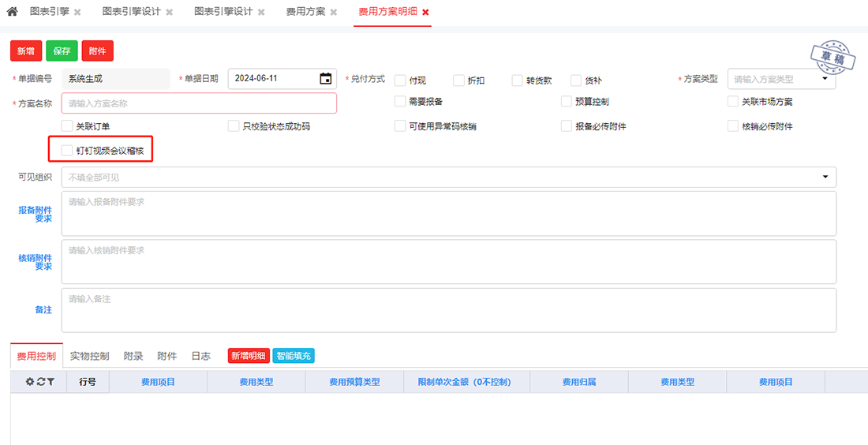Open grid settings gear icon

(x=30, y=382)
